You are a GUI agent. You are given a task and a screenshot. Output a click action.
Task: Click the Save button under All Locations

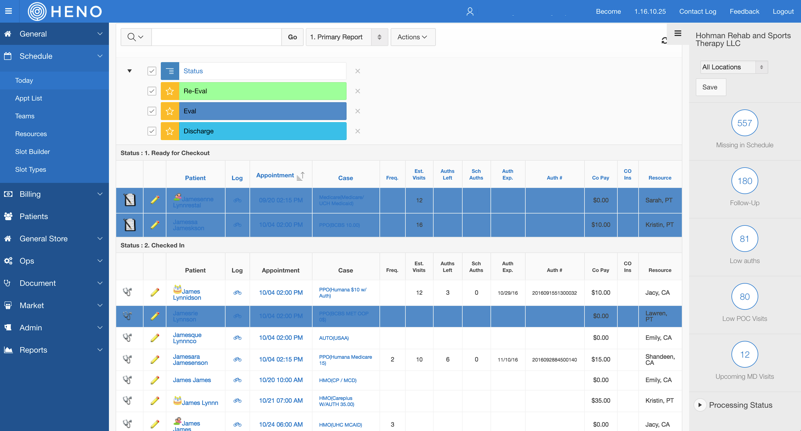(x=710, y=87)
